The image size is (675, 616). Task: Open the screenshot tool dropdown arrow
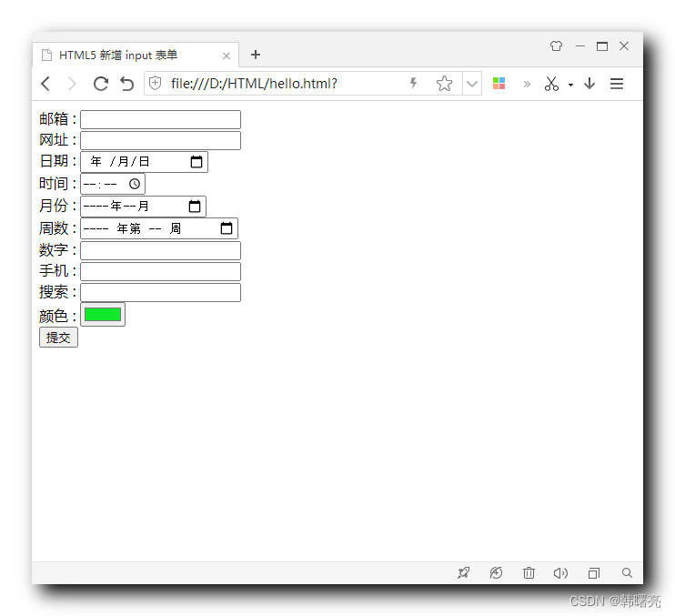pyautogui.click(x=570, y=85)
